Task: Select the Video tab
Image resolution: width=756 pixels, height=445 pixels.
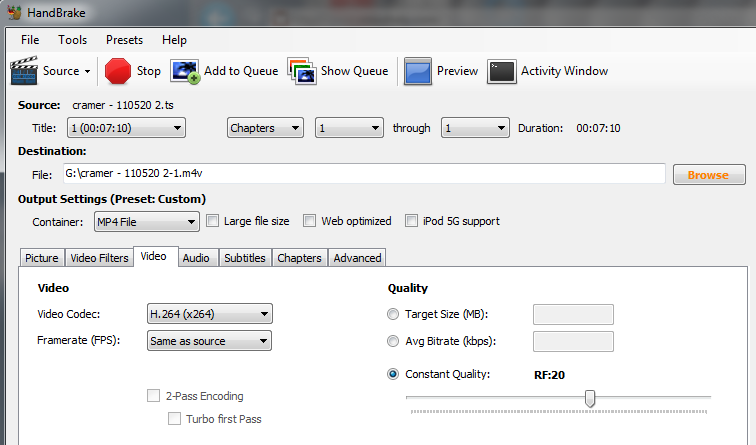Action: [x=153, y=256]
